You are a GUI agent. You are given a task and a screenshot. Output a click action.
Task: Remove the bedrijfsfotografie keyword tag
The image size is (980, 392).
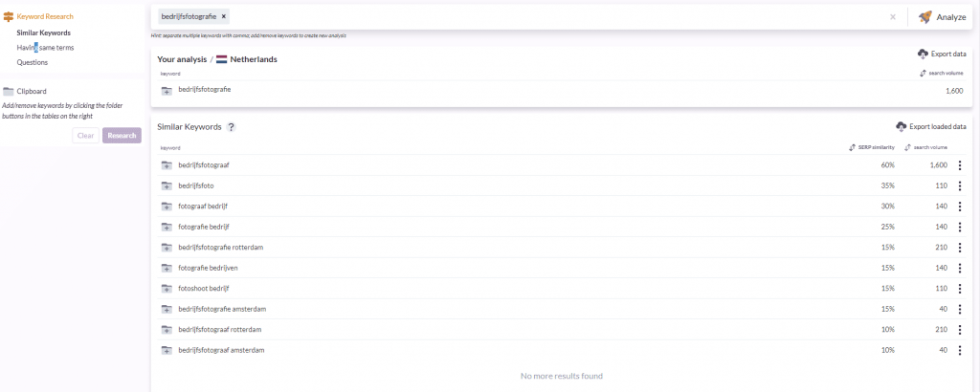[x=224, y=17]
